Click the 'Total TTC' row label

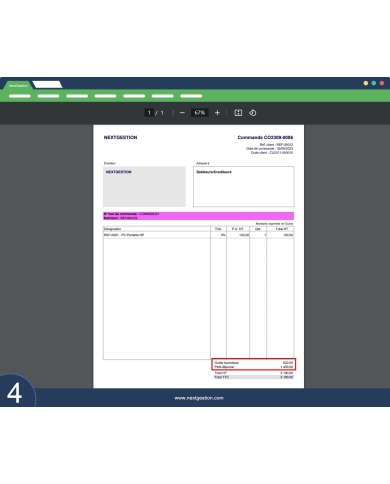tap(221, 377)
